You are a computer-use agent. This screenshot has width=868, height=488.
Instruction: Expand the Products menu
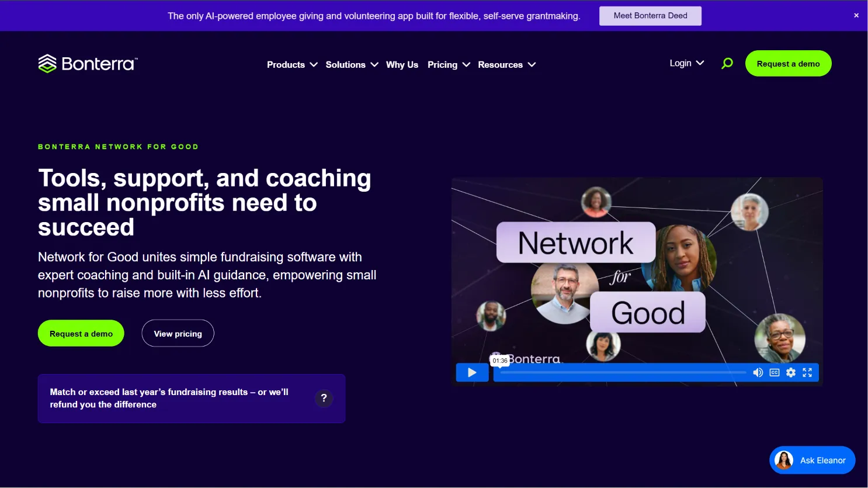292,64
